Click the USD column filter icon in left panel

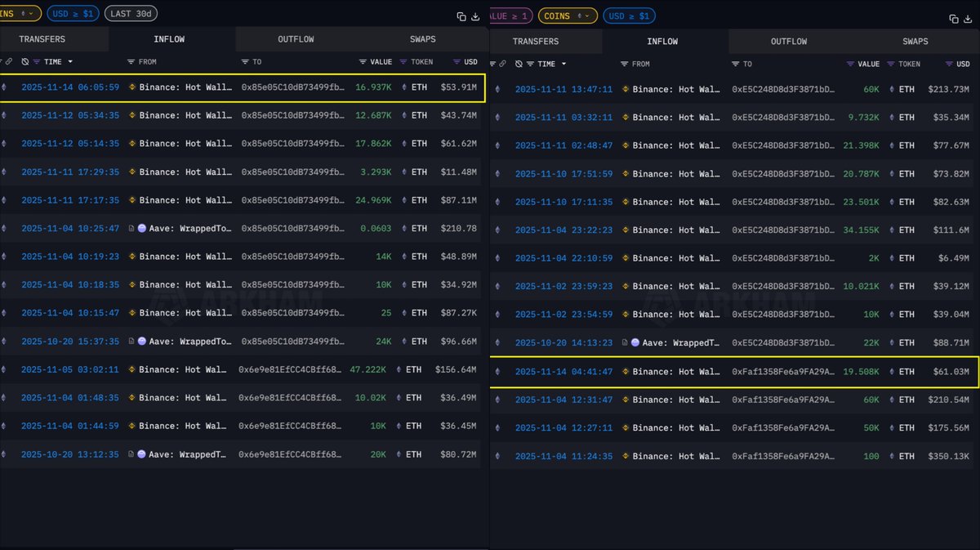click(457, 62)
